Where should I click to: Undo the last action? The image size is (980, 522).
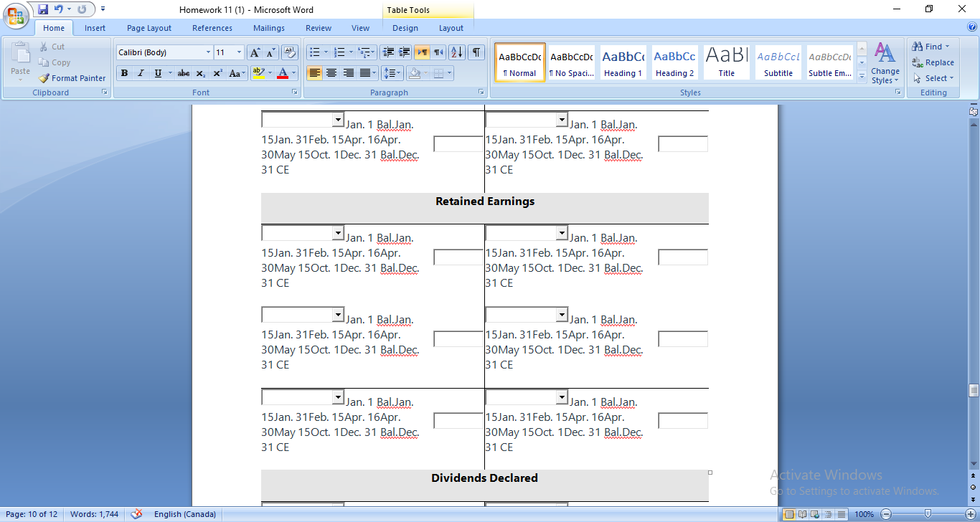(x=59, y=9)
